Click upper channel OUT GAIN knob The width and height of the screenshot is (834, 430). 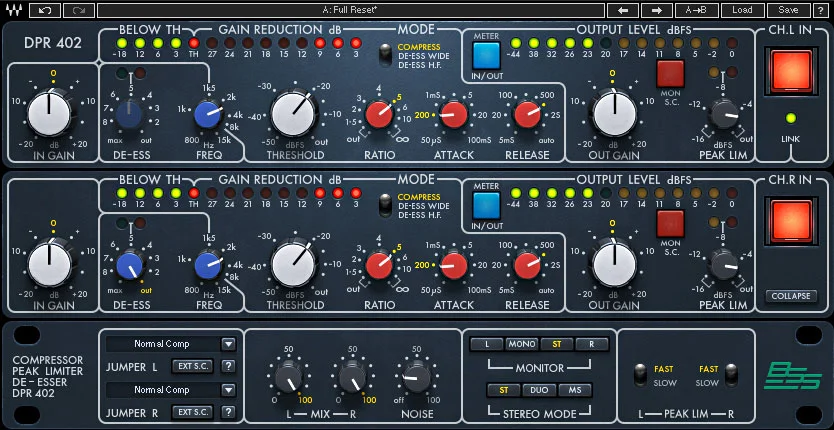[614, 114]
